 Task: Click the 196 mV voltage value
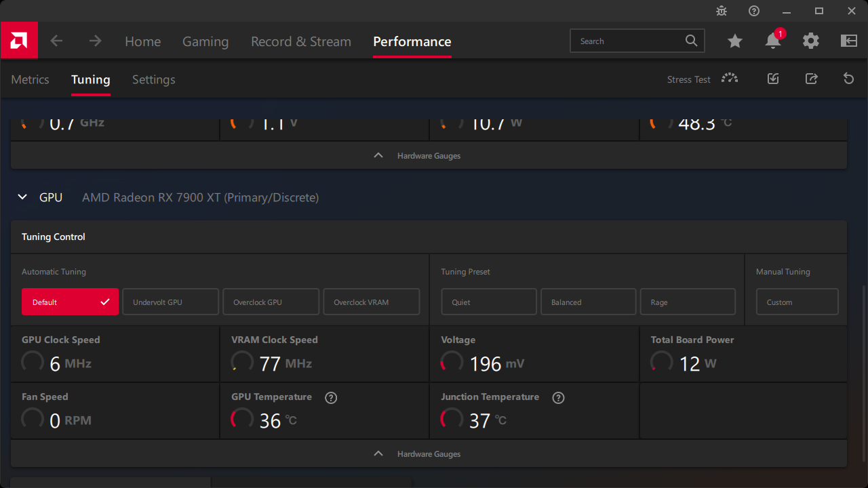(x=496, y=364)
